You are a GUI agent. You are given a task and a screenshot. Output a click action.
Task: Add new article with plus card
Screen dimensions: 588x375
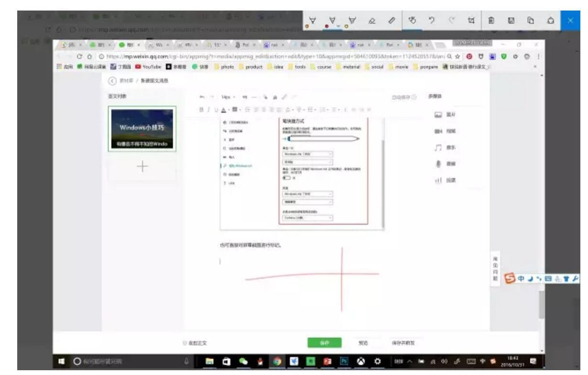click(142, 167)
